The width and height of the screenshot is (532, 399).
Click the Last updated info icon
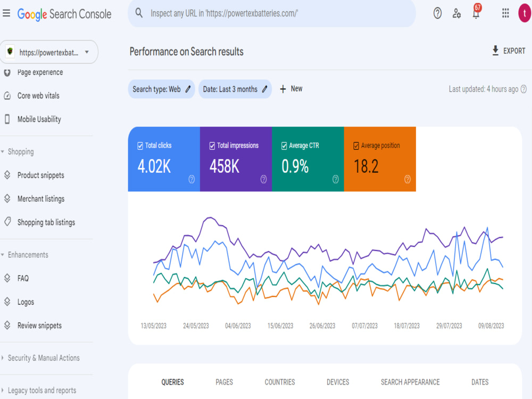coord(524,89)
